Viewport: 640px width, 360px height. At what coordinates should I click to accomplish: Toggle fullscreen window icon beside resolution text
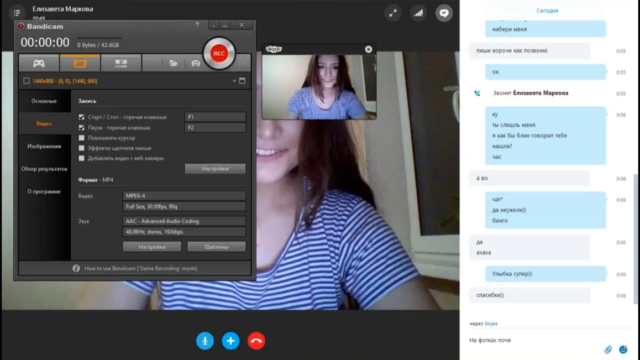pyautogui.click(x=242, y=81)
